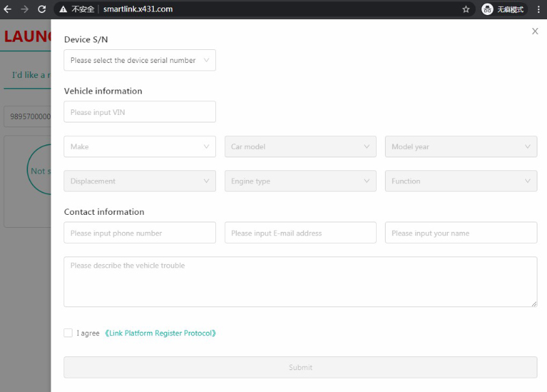
Task: Click the vehicle trouble description textarea
Action: coord(300,282)
